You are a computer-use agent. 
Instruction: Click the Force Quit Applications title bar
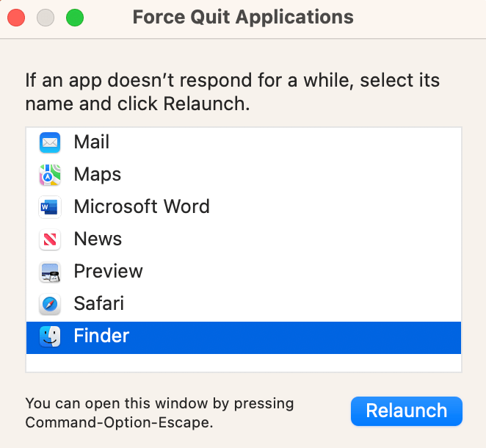(x=243, y=18)
